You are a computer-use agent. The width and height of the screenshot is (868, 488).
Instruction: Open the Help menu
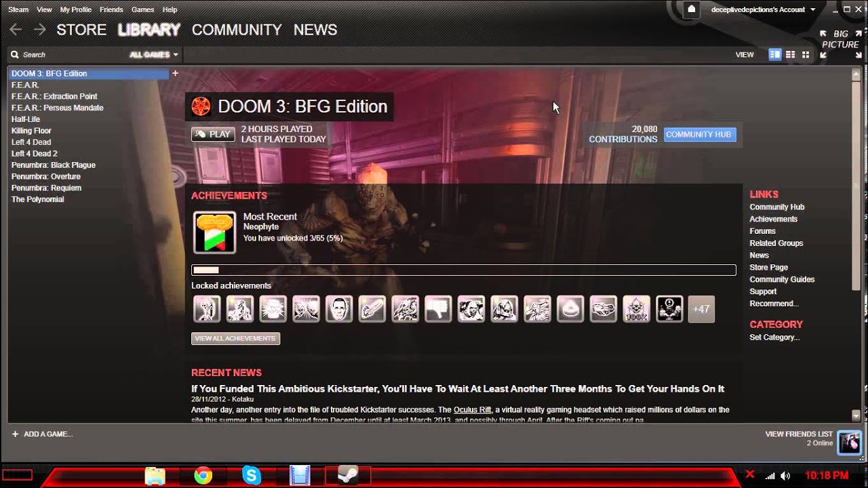pyautogui.click(x=170, y=9)
